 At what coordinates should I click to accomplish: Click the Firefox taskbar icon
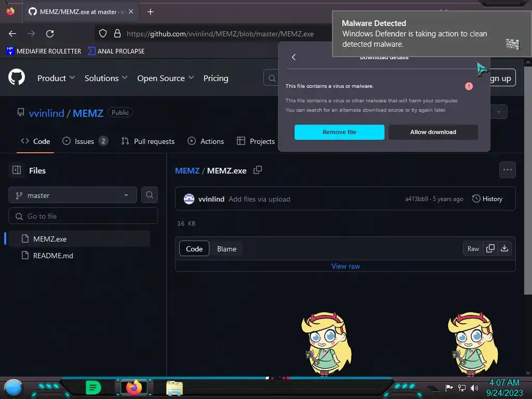(x=134, y=388)
